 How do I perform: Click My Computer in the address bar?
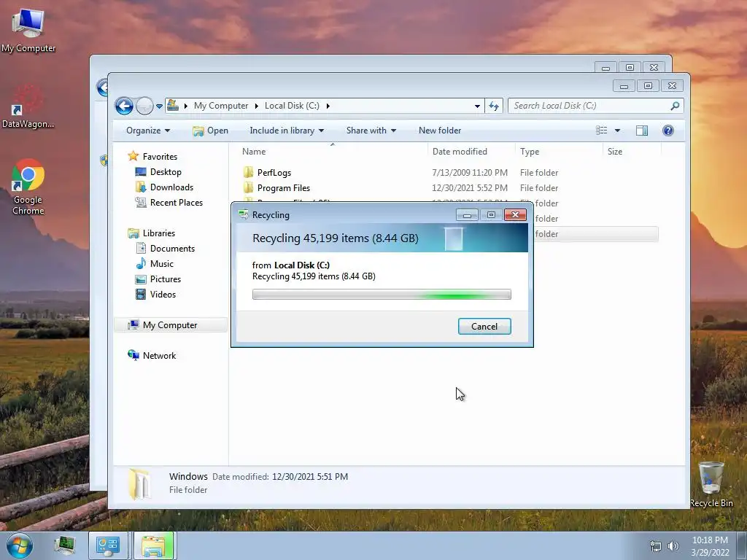[x=220, y=106]
